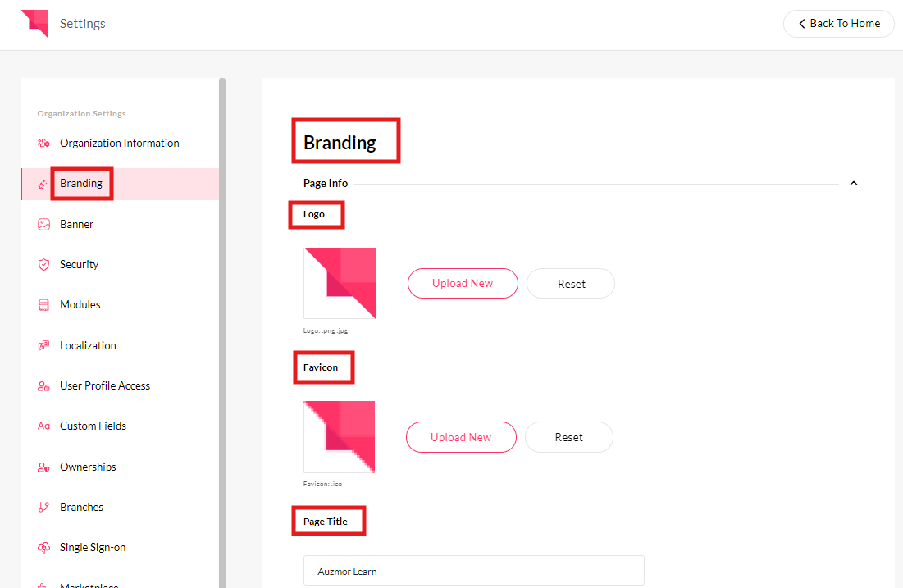The width and height of the screenshot is (903, 588).
Task: Select Branding in the sidebar
Action: click(x=120, y=184)
